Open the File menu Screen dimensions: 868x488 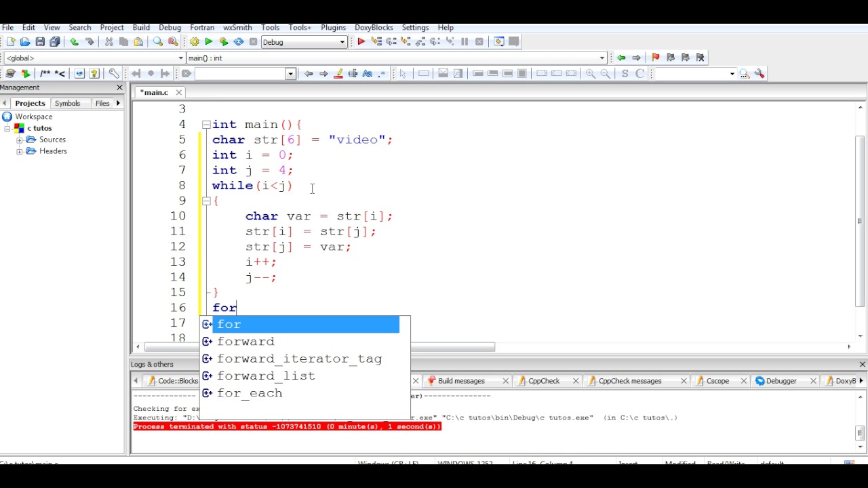coord(8,28)
